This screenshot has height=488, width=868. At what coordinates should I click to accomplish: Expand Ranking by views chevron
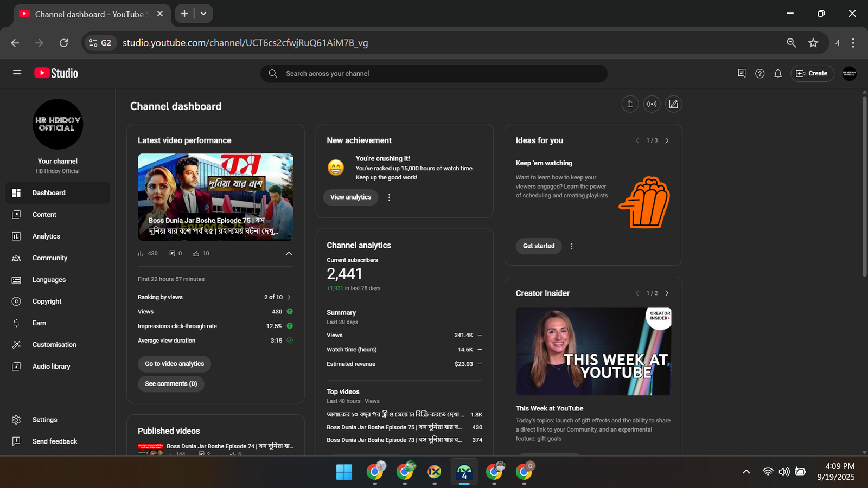pos(289,297)
